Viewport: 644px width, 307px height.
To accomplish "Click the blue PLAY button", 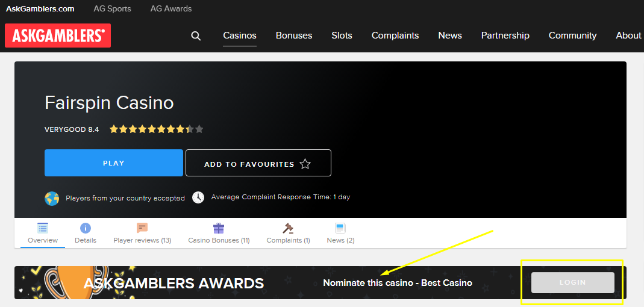I will coord(114,163).
